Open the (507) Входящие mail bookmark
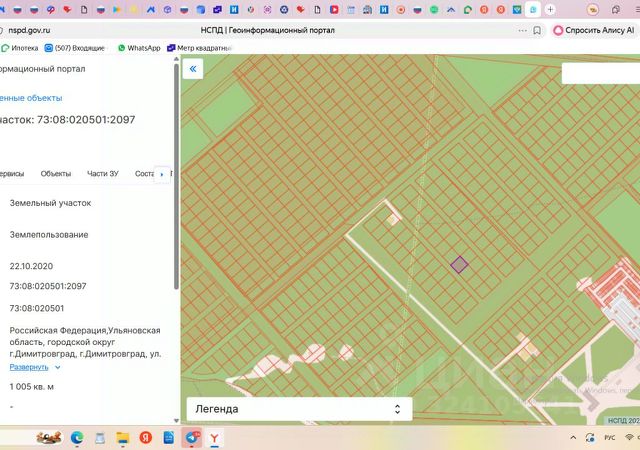The width and height of the screenshot is (640, 450). (75, 48)
